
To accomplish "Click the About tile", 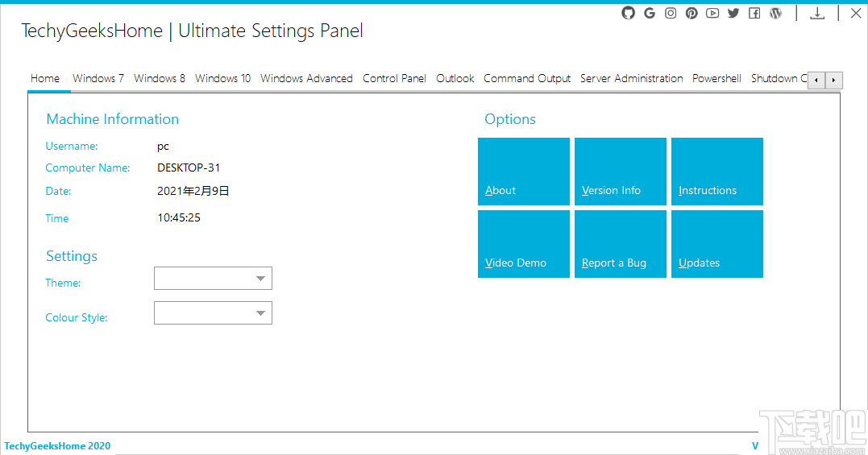I will [x=524, y=172].
